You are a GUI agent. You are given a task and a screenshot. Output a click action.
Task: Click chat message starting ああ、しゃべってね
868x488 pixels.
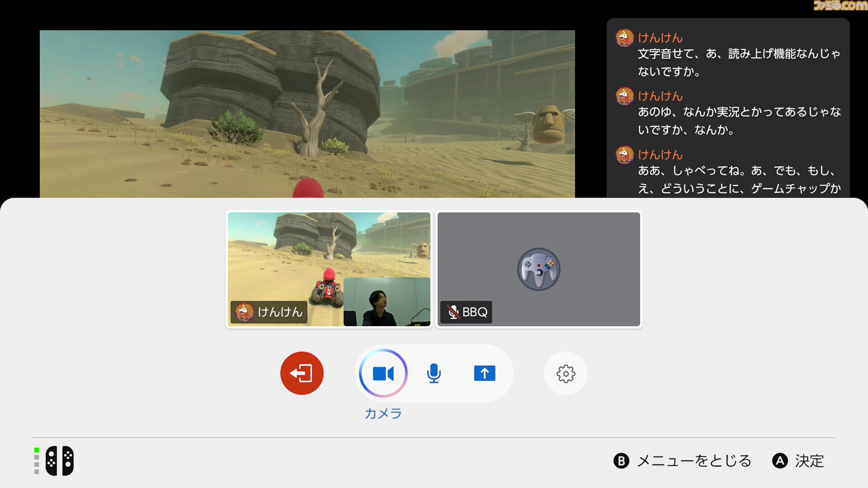(x=739, y=179)
